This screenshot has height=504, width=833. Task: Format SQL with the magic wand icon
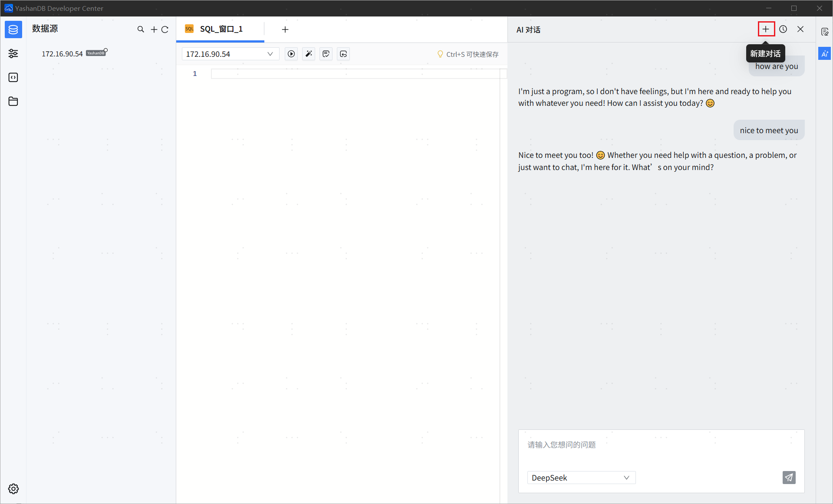pyautogui.click(x=309, y=54)
